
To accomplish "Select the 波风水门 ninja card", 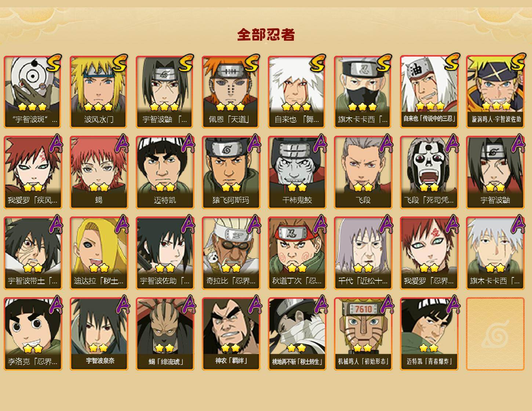I will click(99, 92).
